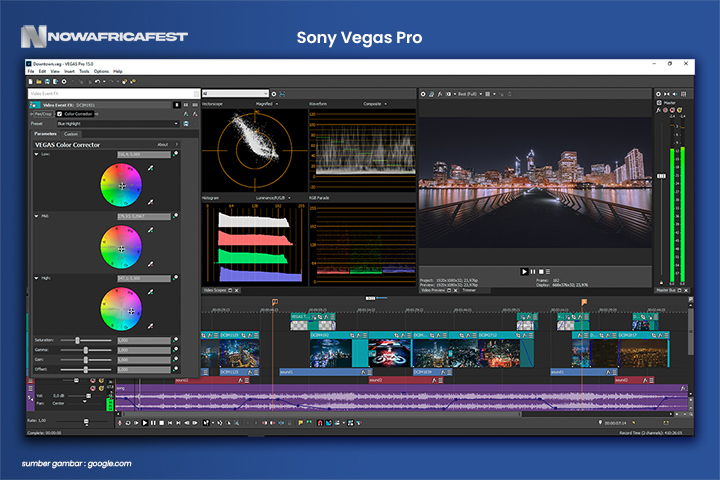Toggle mute on the song audio track header
The width and height of the screenshot is (720, 480).
(x=93, y=388)
